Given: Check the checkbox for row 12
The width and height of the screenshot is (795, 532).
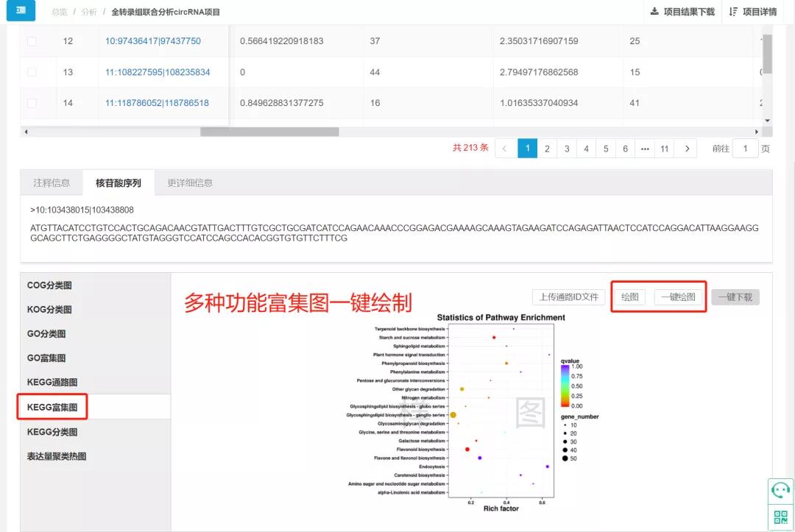Looking at the screenshot, I should (x=32, y=41).
